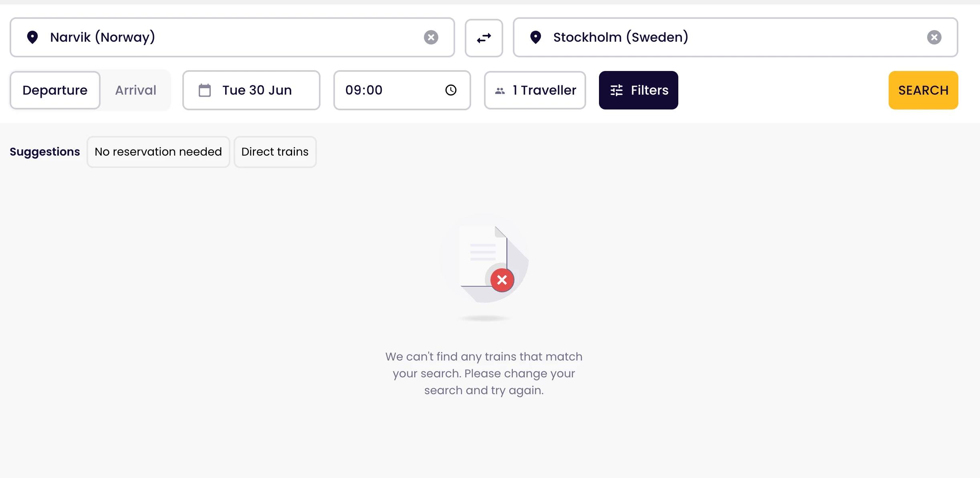
Task: Click the travellers people icon
Action: click(x=500, y=91)
